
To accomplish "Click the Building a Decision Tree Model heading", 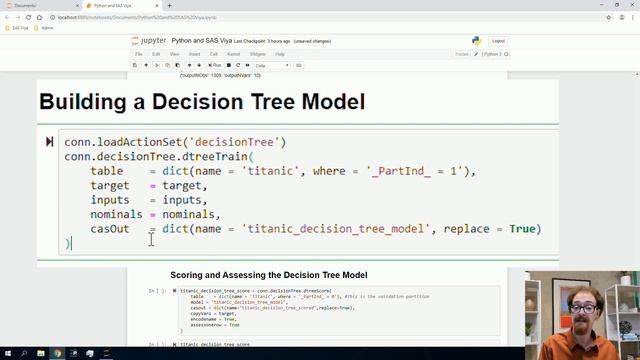I will pyautogui.click(x=202, y=102).
